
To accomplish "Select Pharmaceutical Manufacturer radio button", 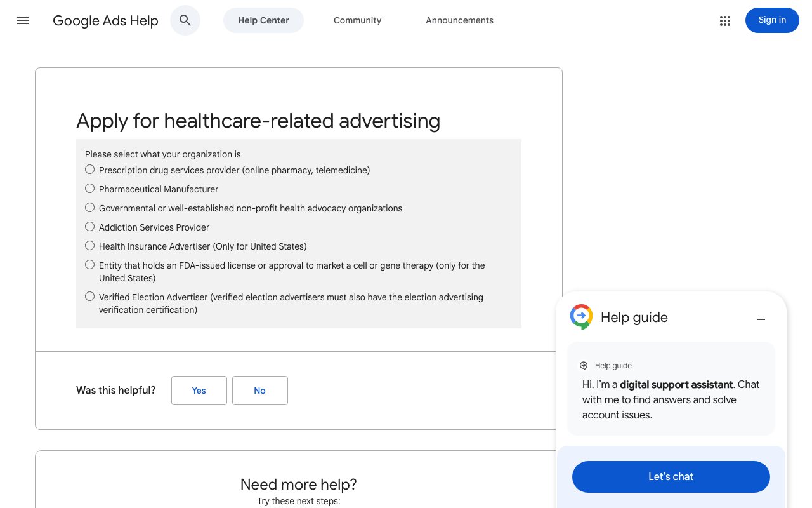I will click(90, 189).
